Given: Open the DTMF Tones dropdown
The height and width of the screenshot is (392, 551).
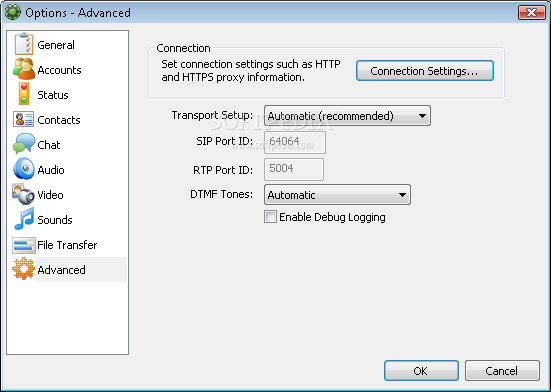Looking at the screenshot, I should click(x=337, y=195).
